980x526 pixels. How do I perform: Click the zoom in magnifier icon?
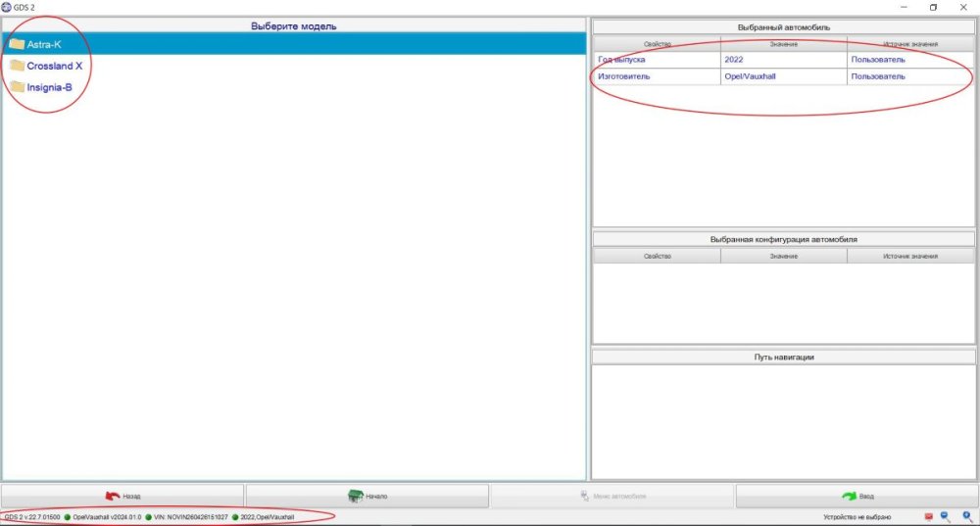pos(967,516)
